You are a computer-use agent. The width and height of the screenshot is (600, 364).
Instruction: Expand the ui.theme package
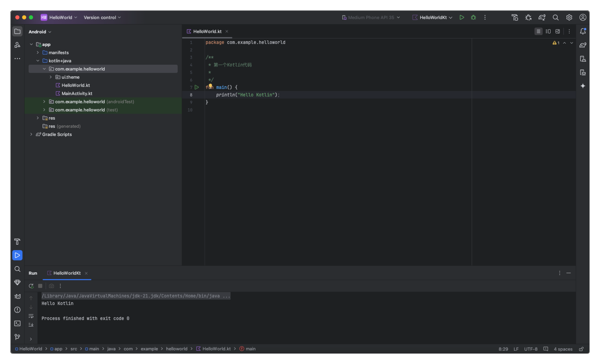tap(50, 77)
